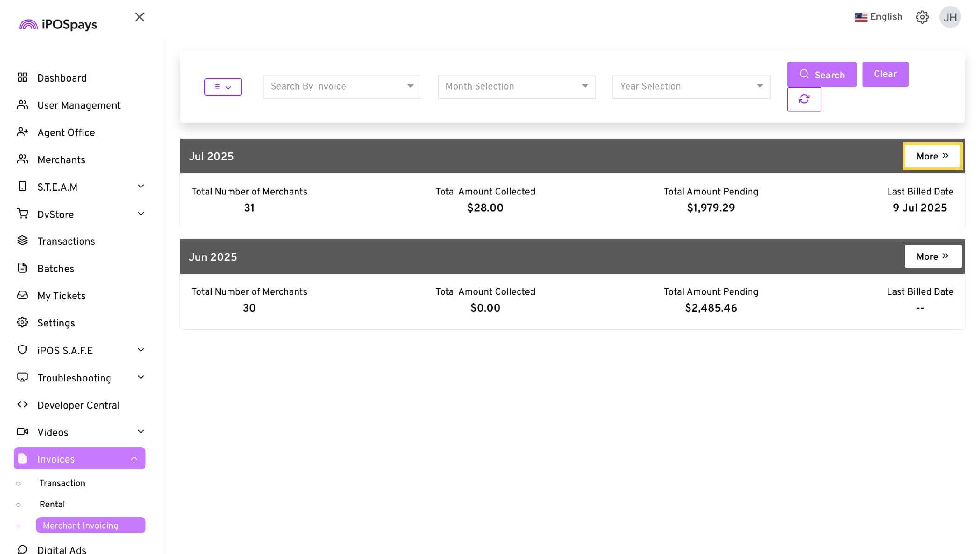Screen dimensions: 980x554
Task: Open the list view toggle dropdown
Action: (x=223, y=87)
